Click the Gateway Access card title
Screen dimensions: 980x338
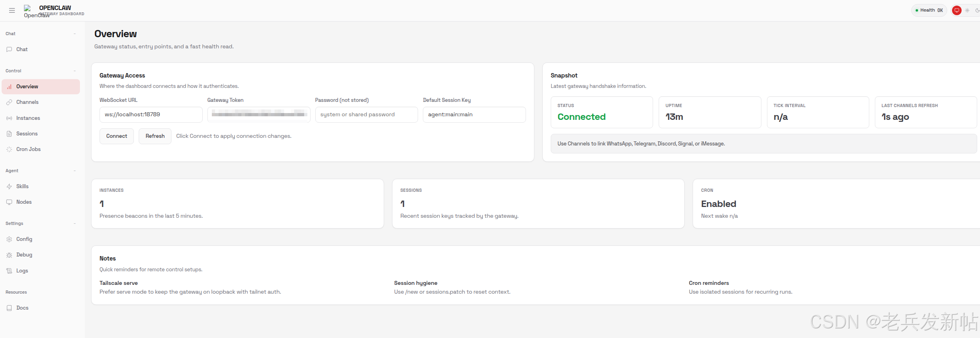click(x=122, y=76)
